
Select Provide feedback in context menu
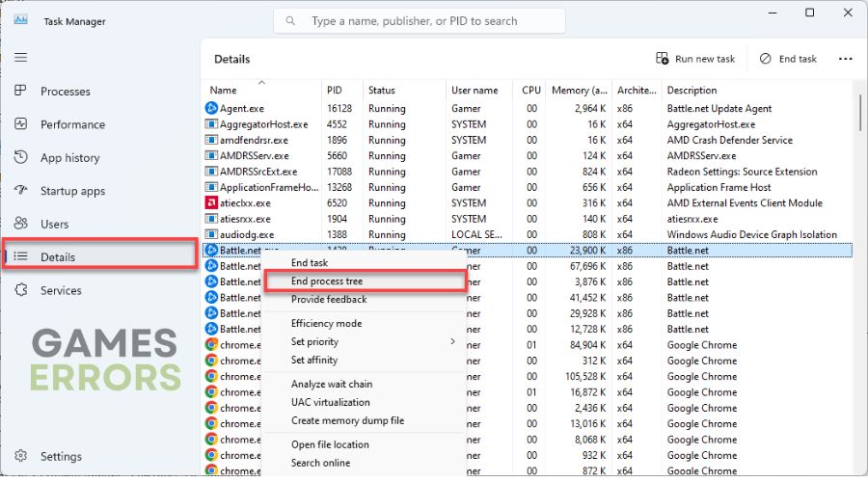tap(329, 300)
